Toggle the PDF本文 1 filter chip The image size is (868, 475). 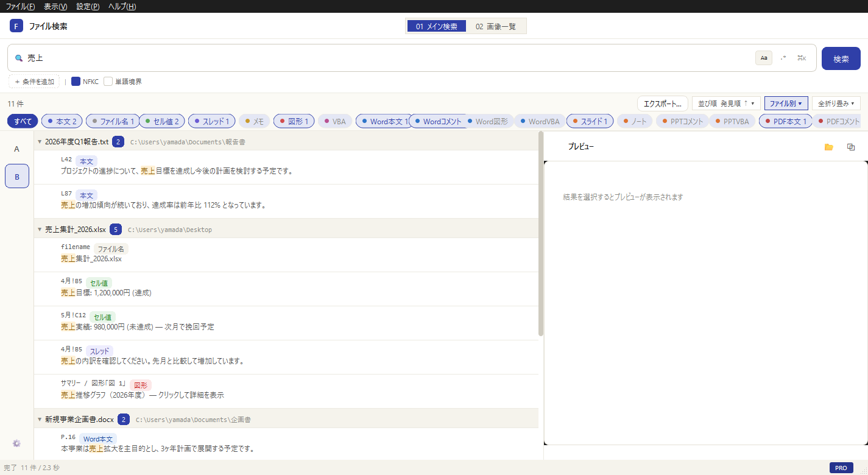click(x=786, y=121)
